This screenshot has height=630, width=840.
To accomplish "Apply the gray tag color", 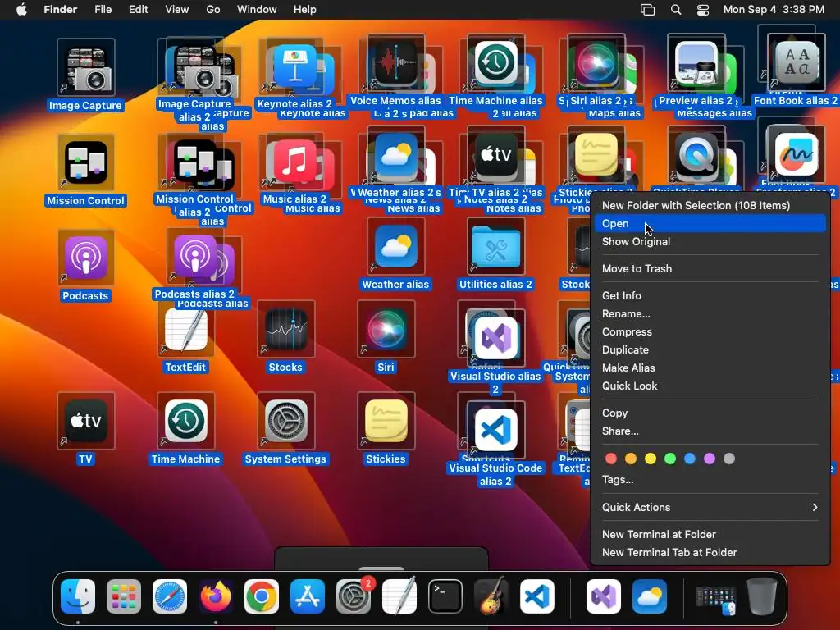I will click(x=729, y=459).
